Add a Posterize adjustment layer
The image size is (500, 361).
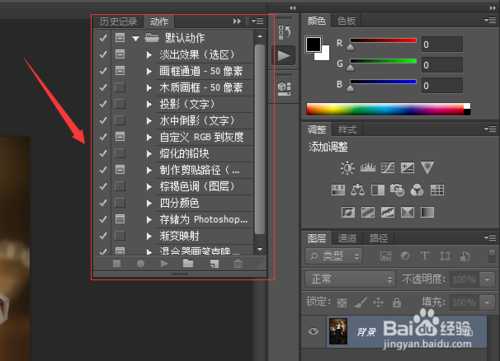[368, 212]
